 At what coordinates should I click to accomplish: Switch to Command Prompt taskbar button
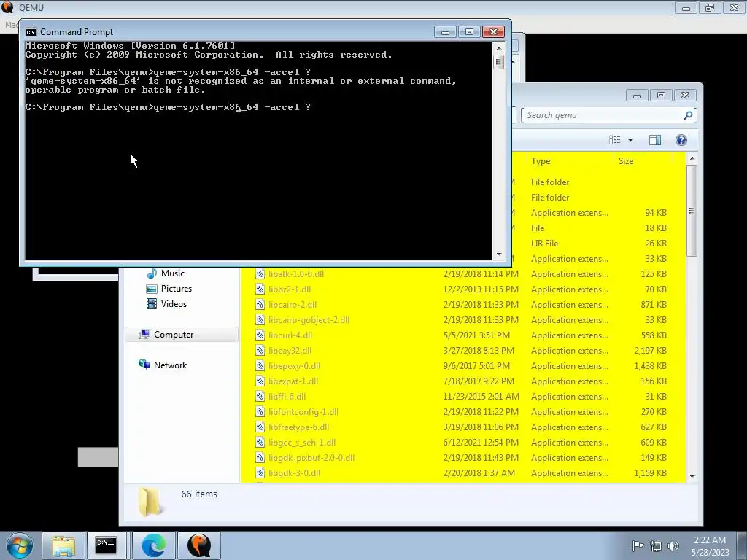pos(106,545)
